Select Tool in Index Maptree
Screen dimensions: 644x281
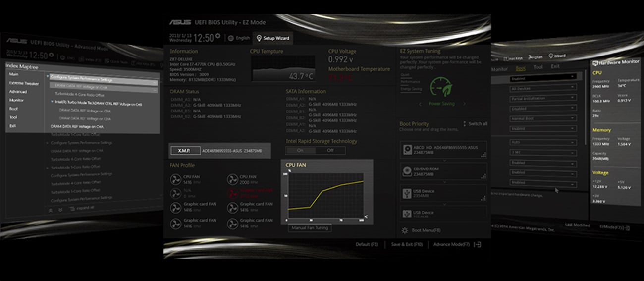[13, 117]
